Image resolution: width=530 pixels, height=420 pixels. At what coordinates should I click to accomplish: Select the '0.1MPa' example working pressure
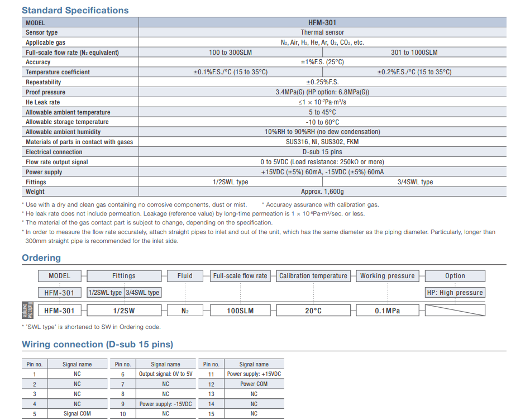[388, 311]
